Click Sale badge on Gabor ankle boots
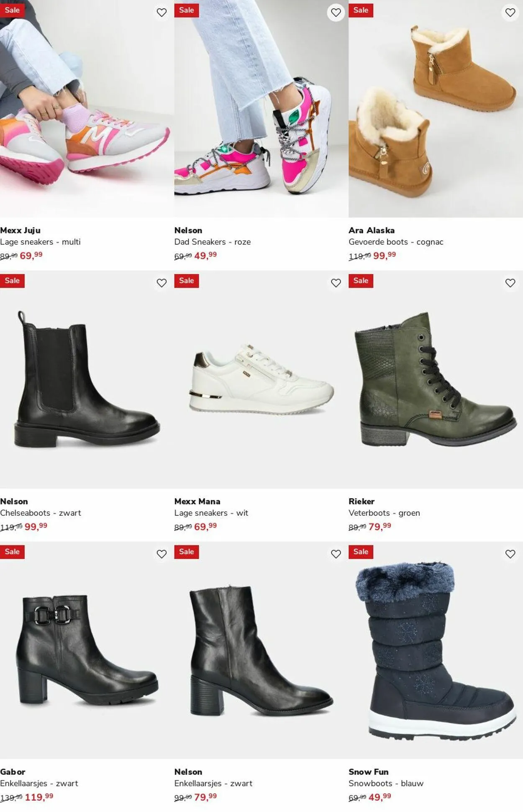The width and height of the screenshot is (523, 812). [12, 552]
